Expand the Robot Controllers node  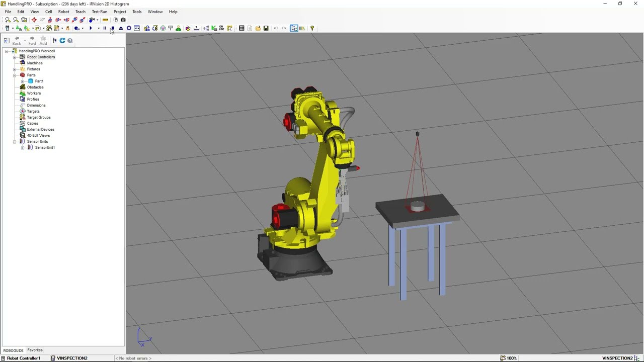pos(15,57)
